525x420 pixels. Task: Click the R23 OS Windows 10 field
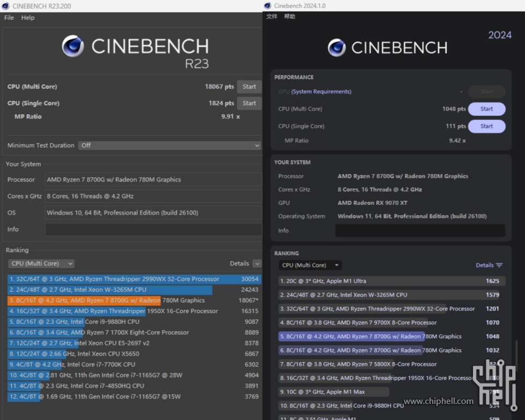coord(153,212)
